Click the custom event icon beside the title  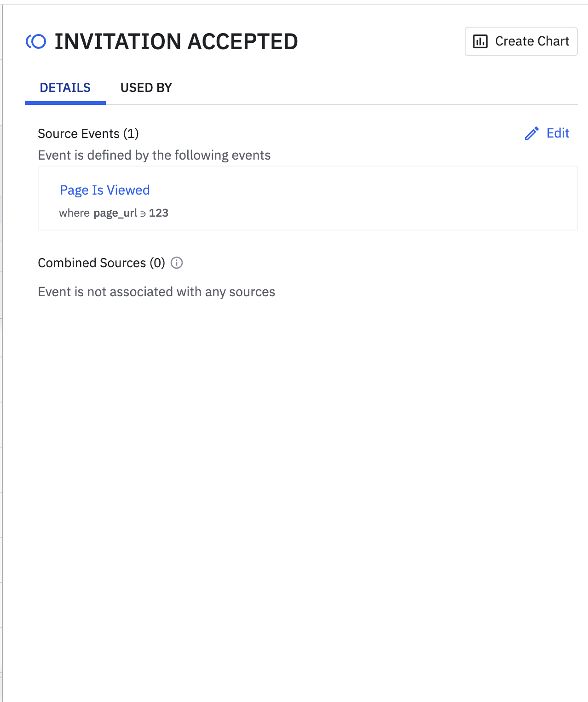(36, 41)
